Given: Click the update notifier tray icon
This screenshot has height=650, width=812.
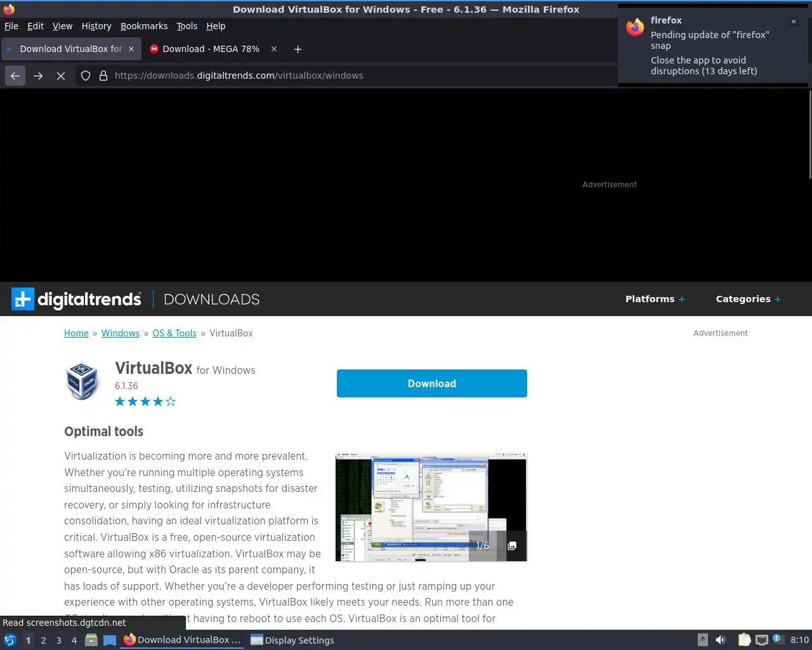Looking at the screenshot, I should (778, 640).
